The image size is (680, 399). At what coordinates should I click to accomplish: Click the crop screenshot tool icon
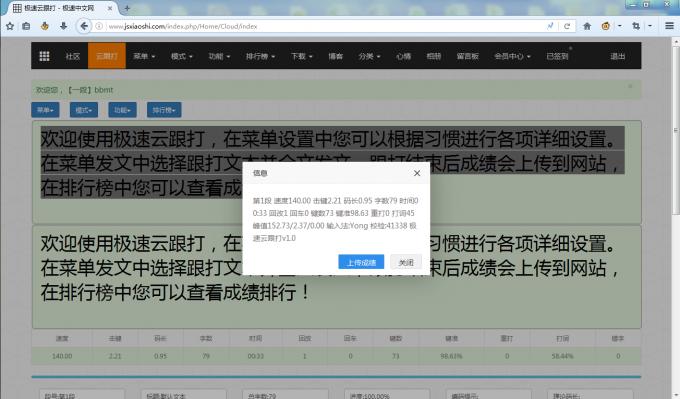coord(636,26)
